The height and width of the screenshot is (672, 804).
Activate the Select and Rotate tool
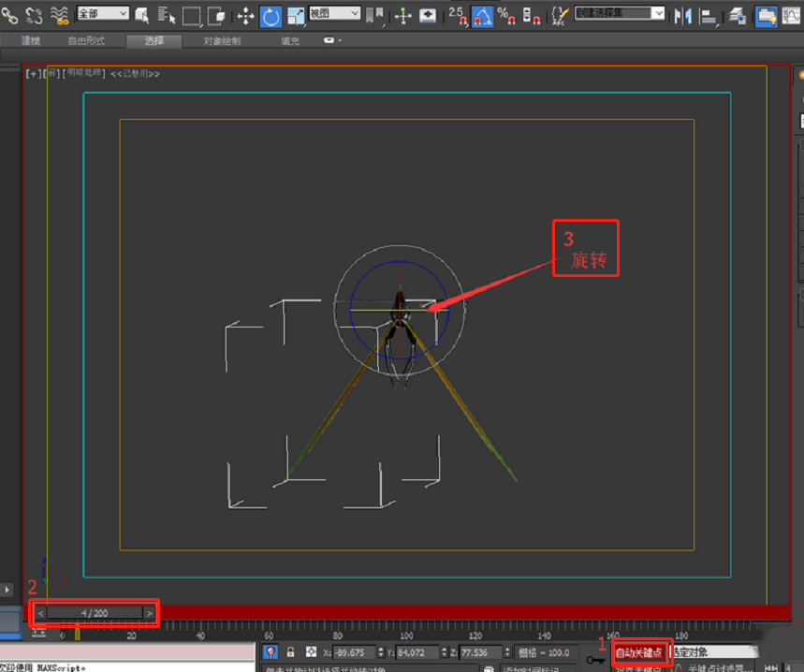(x=270, y=17)
